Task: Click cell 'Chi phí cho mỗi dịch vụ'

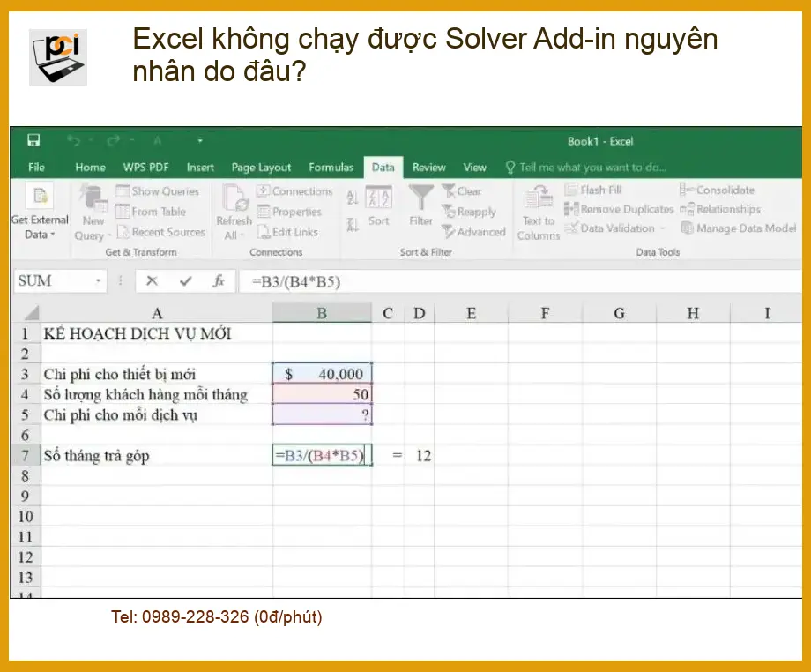Action: 157,414
